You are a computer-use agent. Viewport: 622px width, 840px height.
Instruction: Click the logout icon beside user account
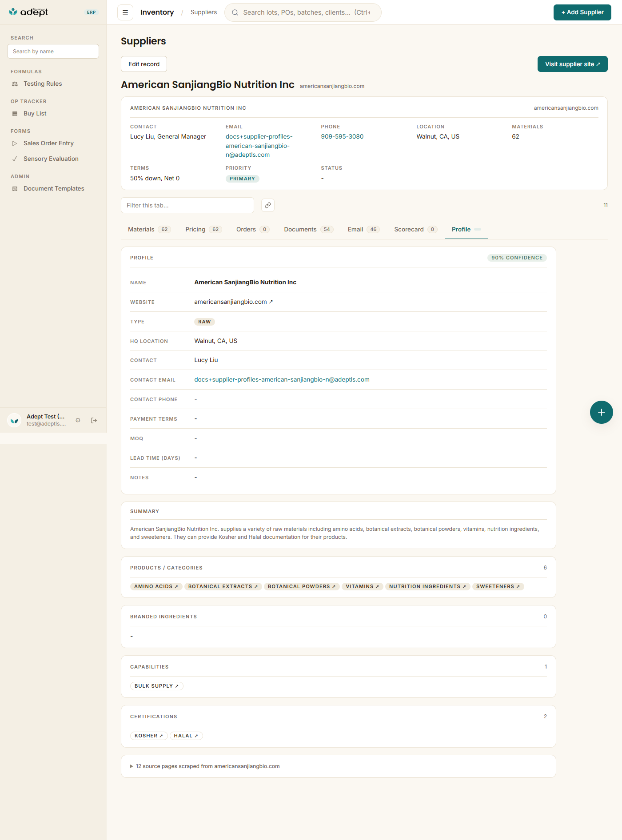point(94,420)
